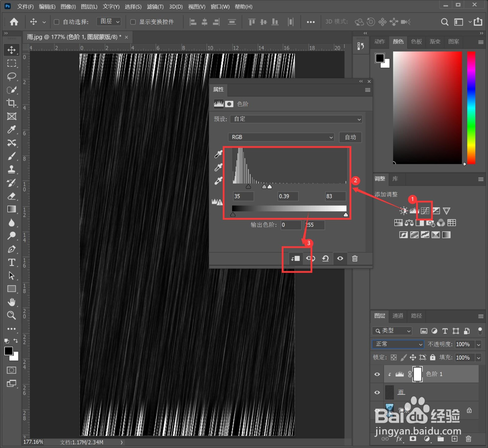Go to the Photoshop home screen

(14, 22)
